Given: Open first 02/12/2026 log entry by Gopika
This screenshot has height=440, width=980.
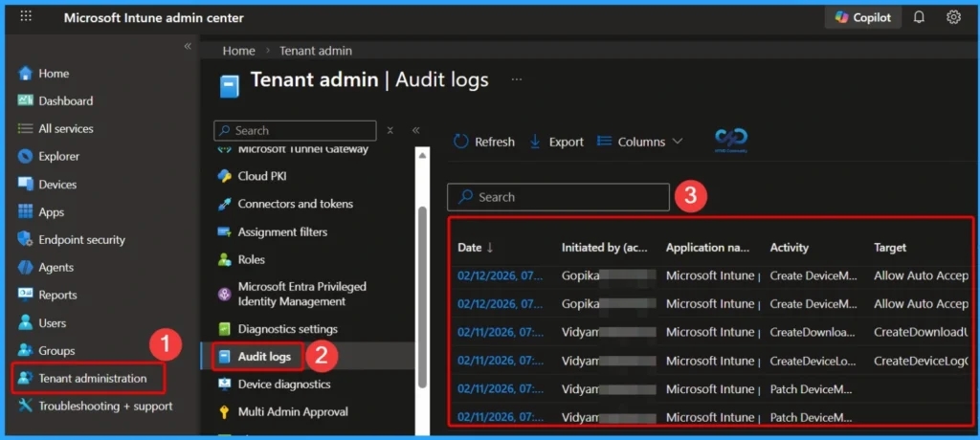Looking at the screenshot, I should 500,275.
